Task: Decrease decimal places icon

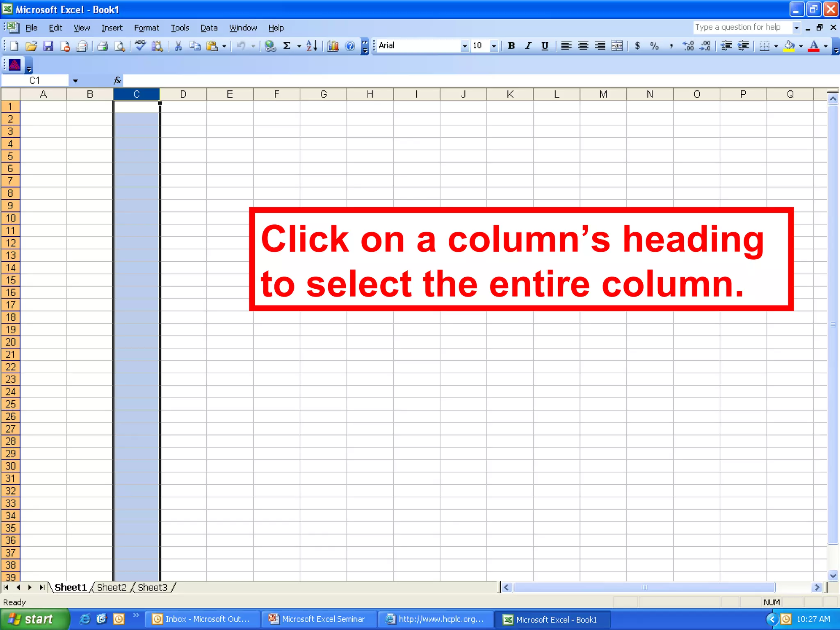Action: click(705, 46)
